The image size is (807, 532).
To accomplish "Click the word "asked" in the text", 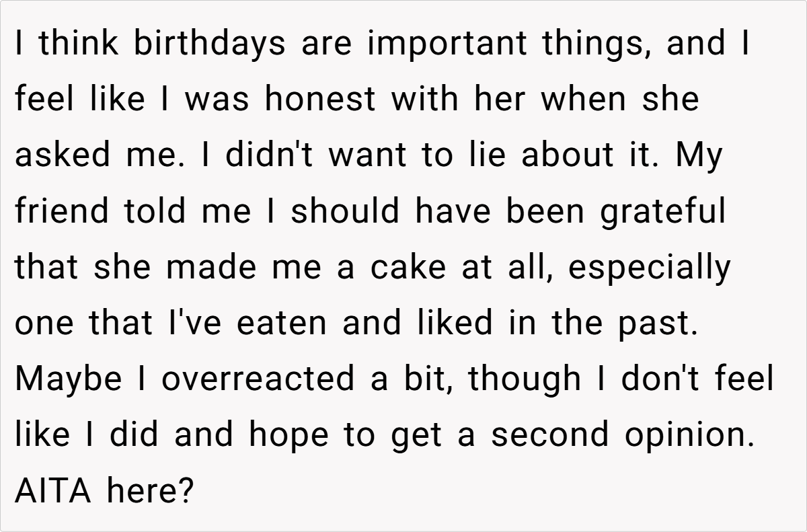I will pos(61,155).
